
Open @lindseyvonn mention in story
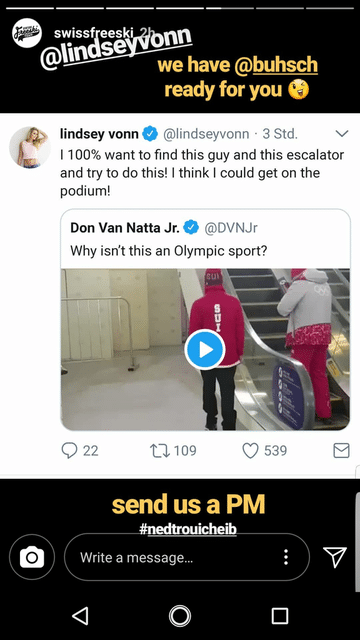[116, 49]
